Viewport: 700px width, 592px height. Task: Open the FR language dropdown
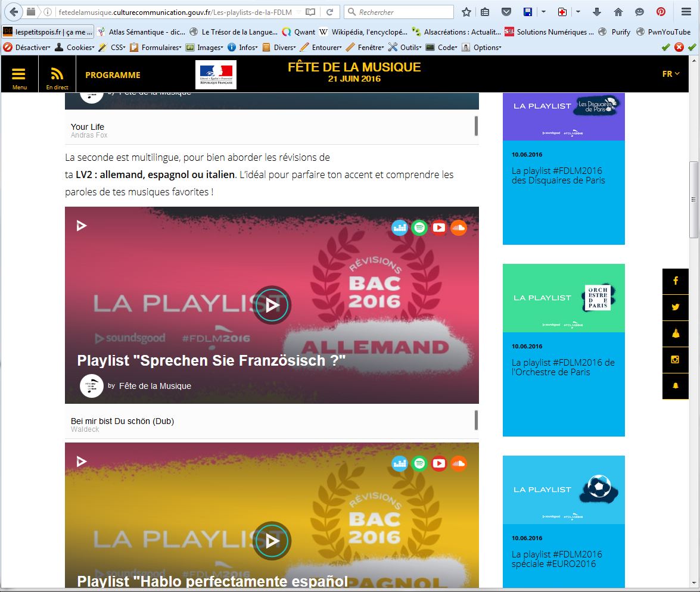(671, 74)
